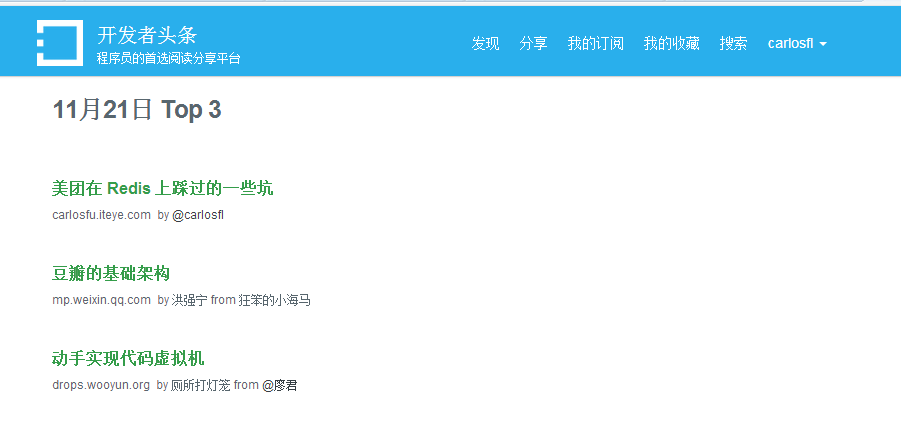Click the 开发者头条 square logo icon

(60, 43)
